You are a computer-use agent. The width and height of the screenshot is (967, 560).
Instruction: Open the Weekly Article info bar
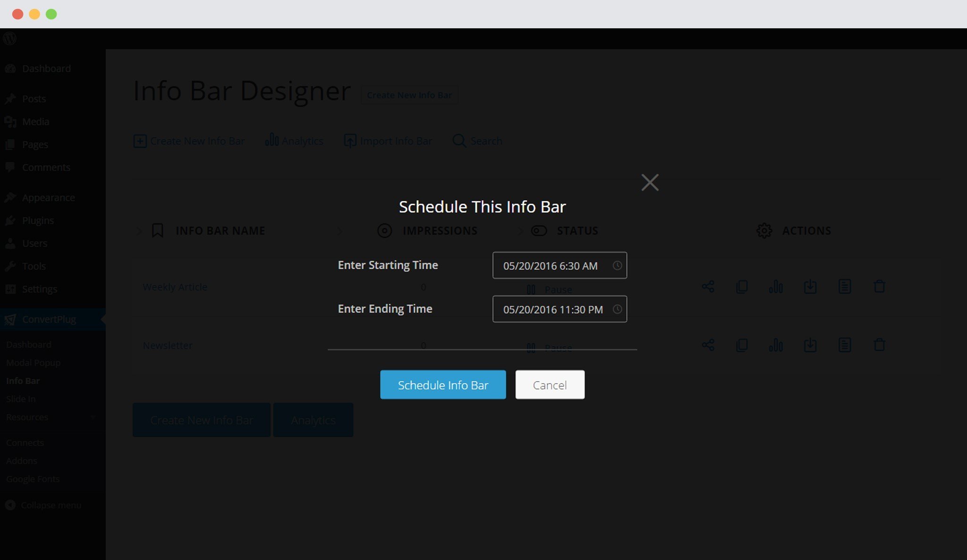(175, 287)
